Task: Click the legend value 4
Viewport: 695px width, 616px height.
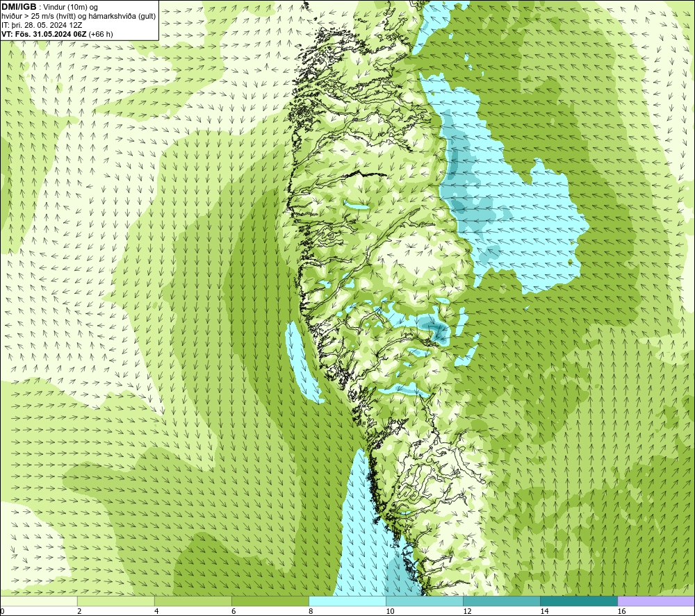Action: [156, 612]
